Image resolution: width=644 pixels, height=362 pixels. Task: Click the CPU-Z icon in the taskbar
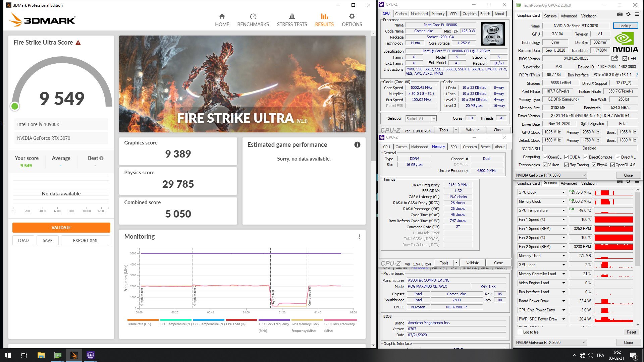(90, 355)
